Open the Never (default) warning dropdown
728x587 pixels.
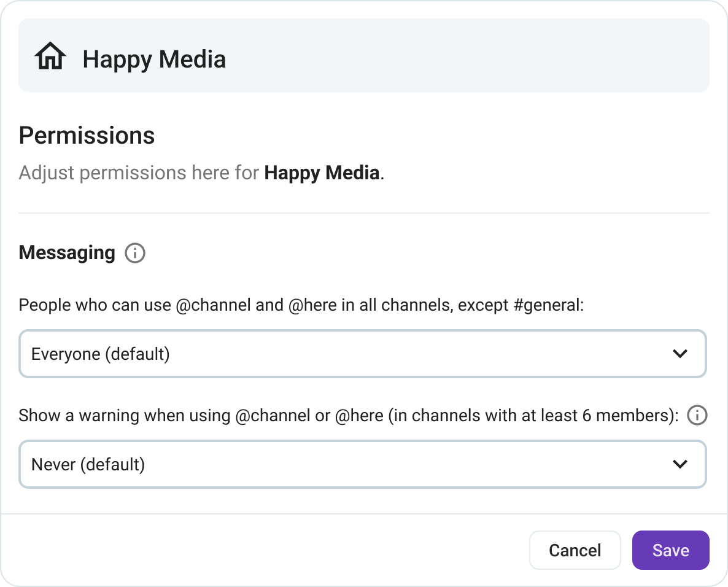363,464
